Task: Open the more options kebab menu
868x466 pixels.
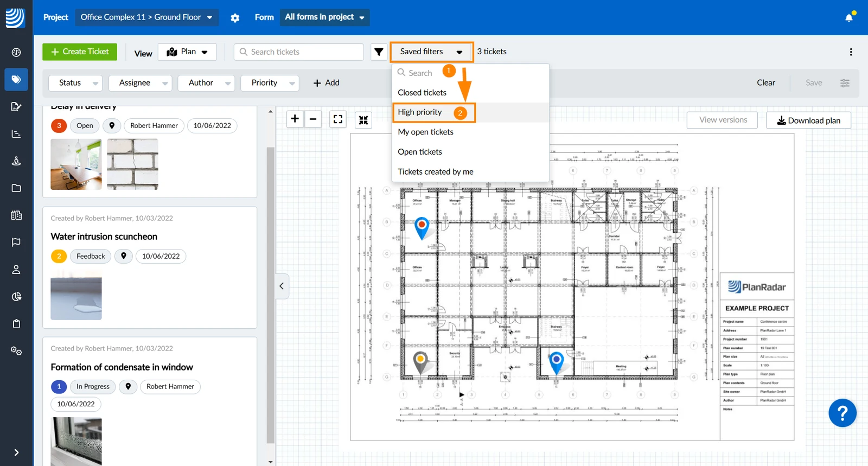Action: click(851, 52)
